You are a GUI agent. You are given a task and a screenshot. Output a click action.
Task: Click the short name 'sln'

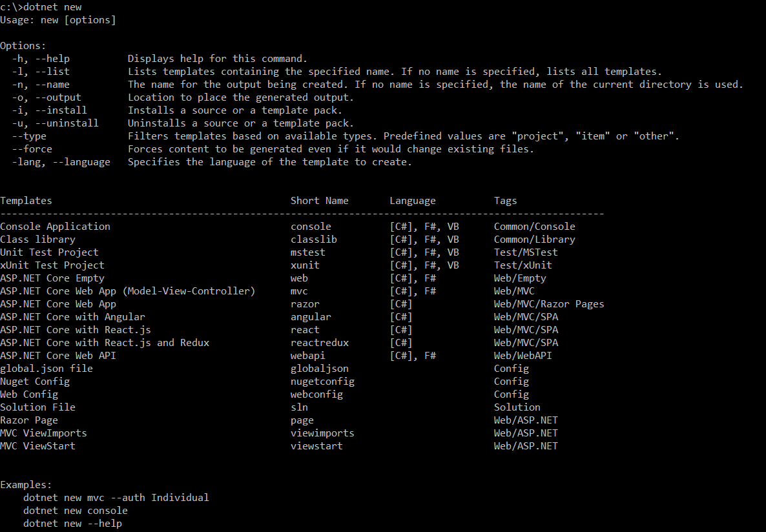click(299, 407)
